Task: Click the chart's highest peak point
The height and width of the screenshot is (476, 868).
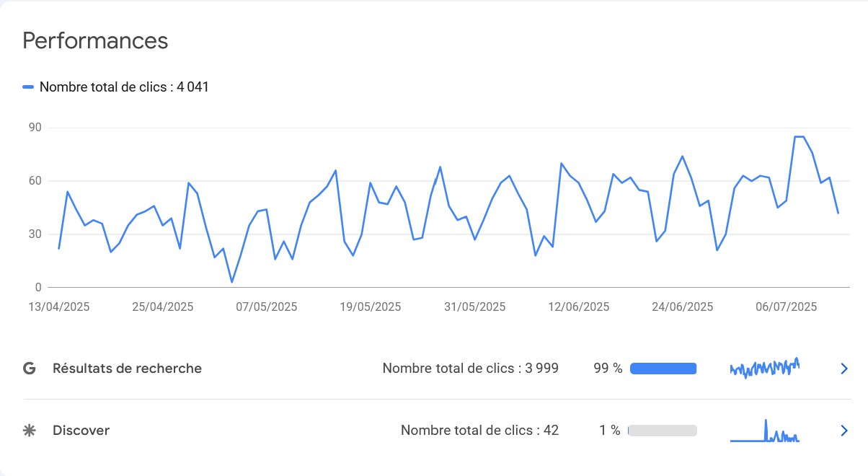Action: coord(799,136)
